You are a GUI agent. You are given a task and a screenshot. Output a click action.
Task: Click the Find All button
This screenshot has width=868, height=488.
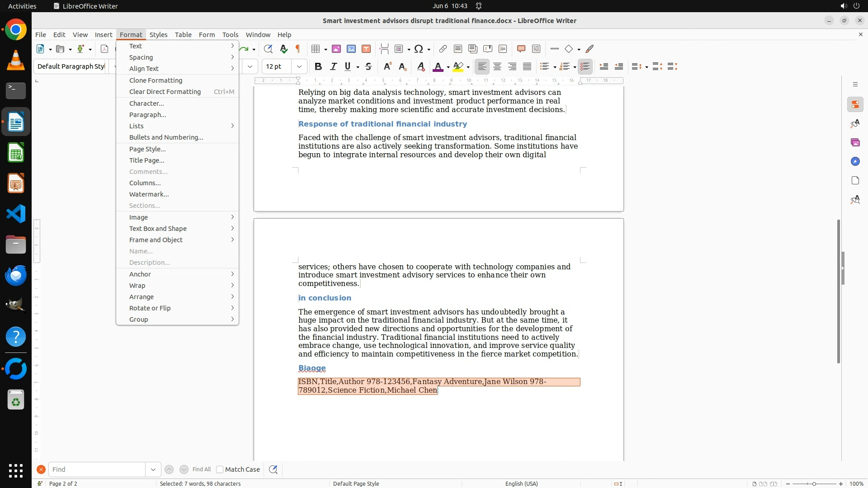pyautogui.click(x=202, y=469)
